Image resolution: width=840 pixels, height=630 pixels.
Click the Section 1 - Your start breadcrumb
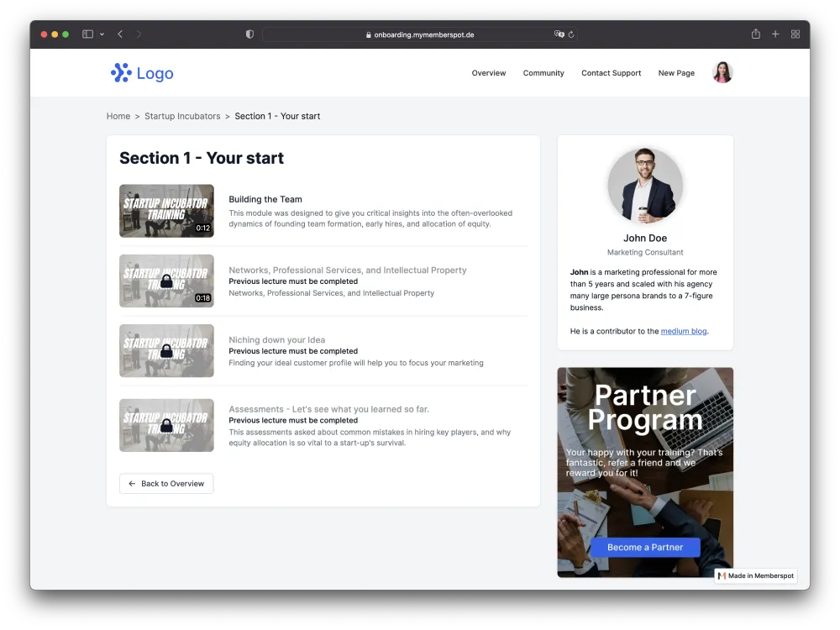tap(277, 116)
